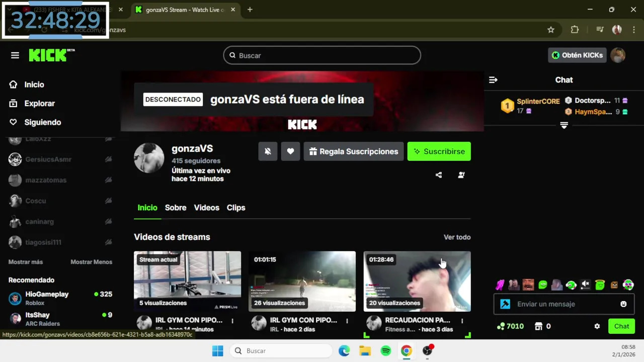Viewport: 644px width, 362px height.
Task: Open the emoji picker in message box
Action: pos(623,304)
